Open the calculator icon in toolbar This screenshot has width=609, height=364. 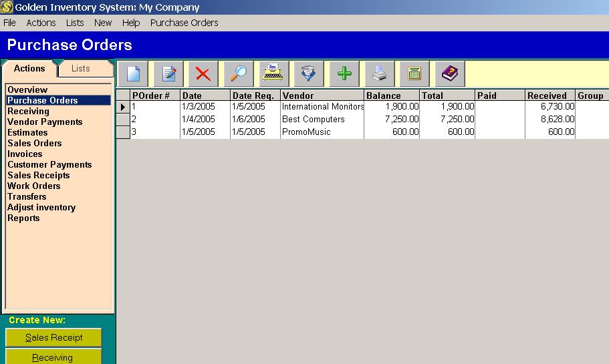tap(414, 73)
